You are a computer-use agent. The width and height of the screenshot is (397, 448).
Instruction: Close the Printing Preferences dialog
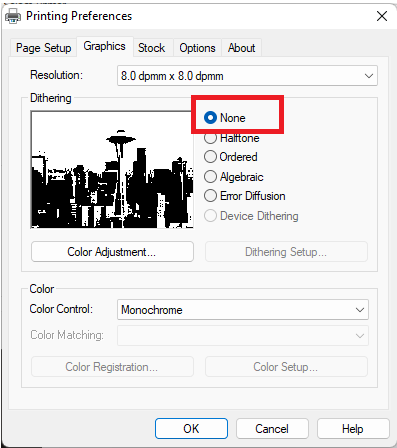[382, 16]
